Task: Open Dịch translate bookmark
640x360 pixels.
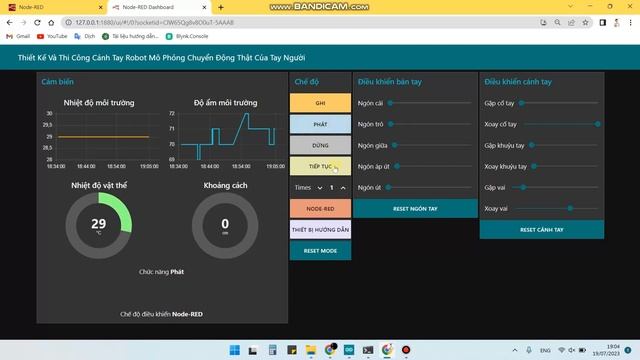Action: coord(84,36)
